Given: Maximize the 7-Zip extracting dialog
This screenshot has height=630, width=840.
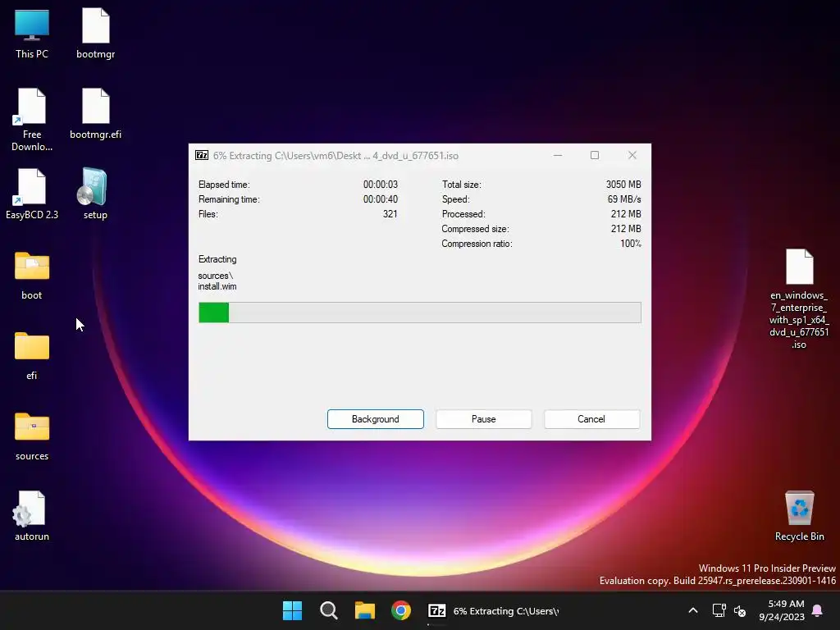Looking at the screenshot, I should (x=595, y=155).
